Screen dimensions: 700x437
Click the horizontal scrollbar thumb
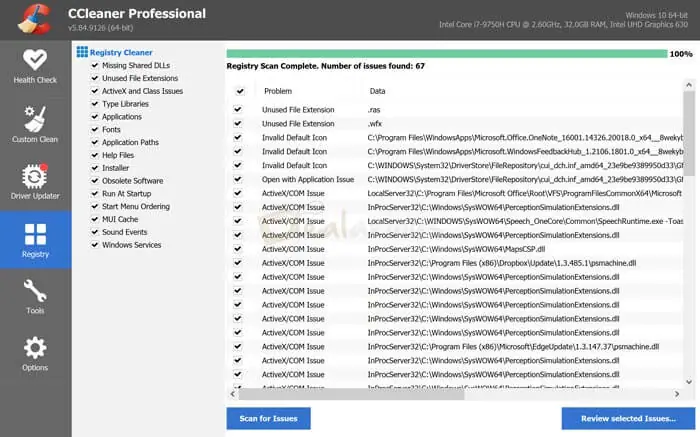click(351, 394)
